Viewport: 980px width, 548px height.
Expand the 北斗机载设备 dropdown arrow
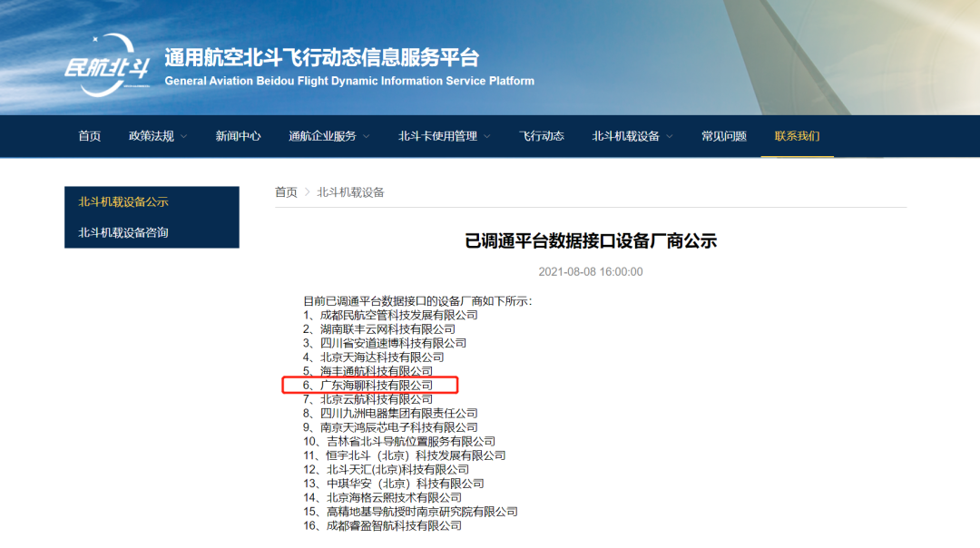pyautogui.click(x=670, y=136)
